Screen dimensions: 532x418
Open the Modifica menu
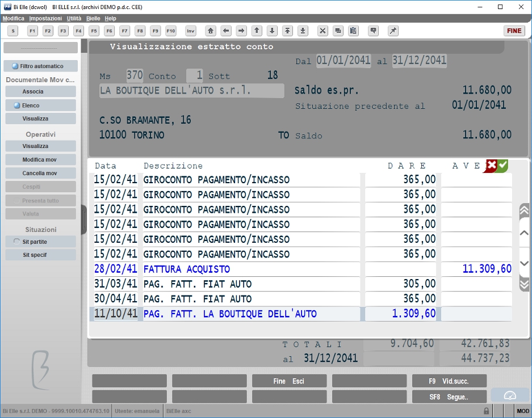14,18
